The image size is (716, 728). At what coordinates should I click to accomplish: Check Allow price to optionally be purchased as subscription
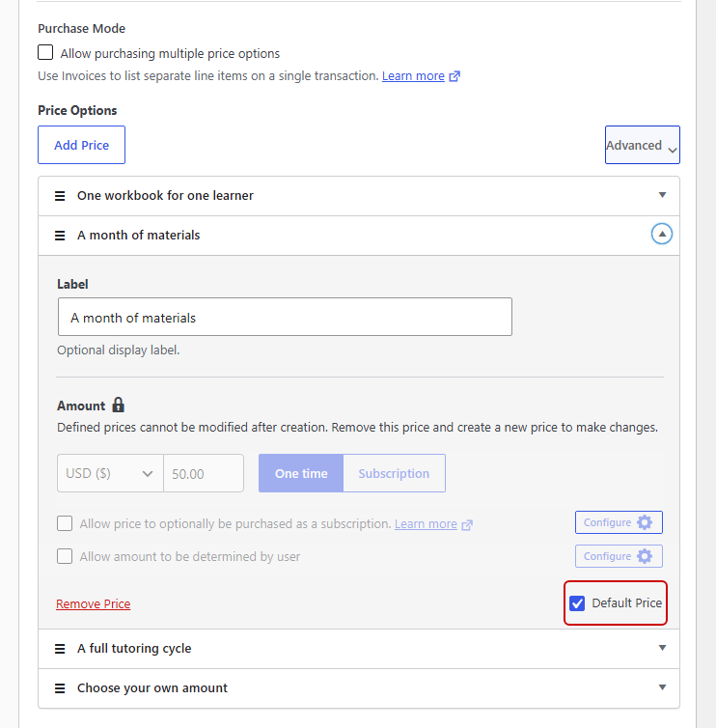(x=65, y=523)
